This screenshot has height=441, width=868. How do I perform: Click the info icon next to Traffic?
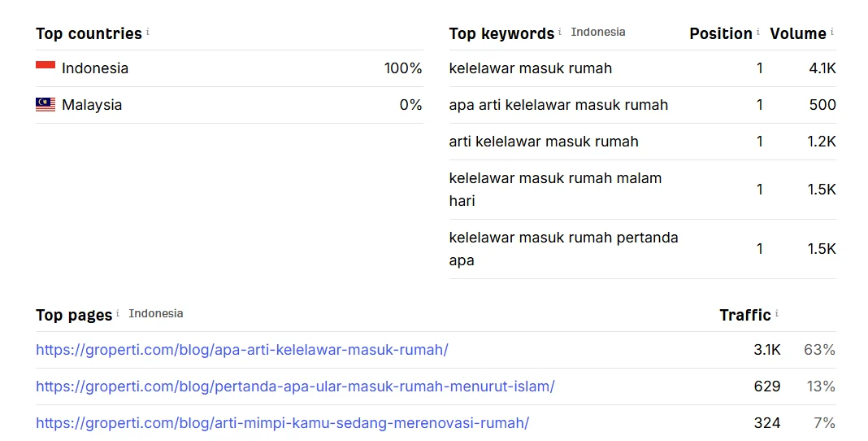777,313
